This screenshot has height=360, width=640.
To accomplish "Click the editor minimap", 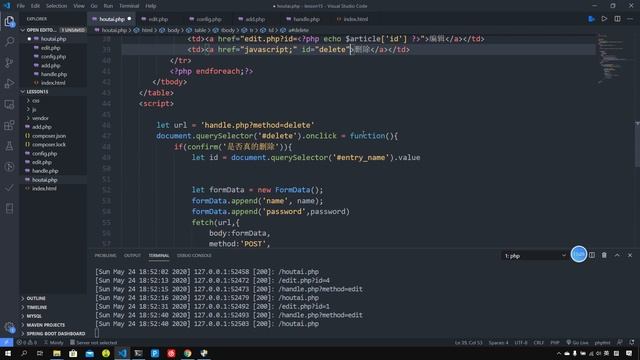I will (611, 59).
